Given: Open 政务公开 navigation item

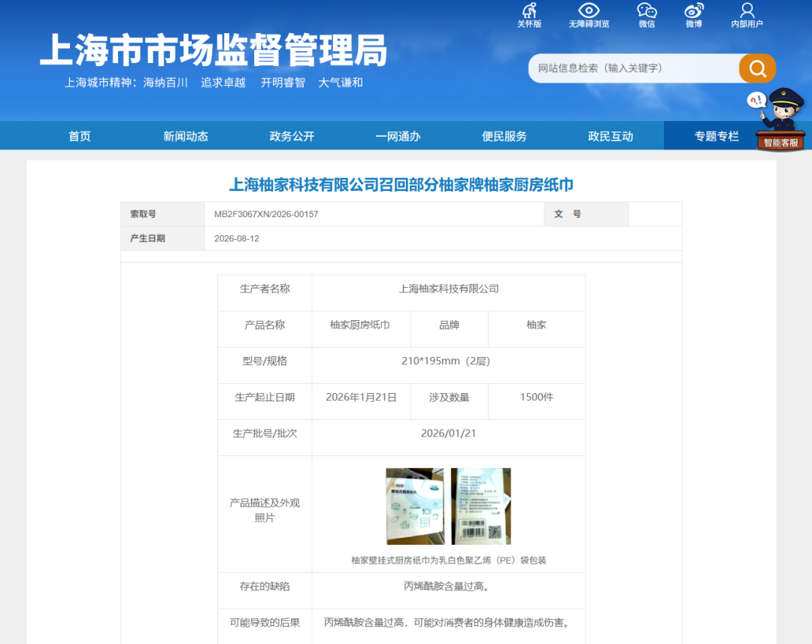Looking at the screenshot, I should tap(292, 136).
